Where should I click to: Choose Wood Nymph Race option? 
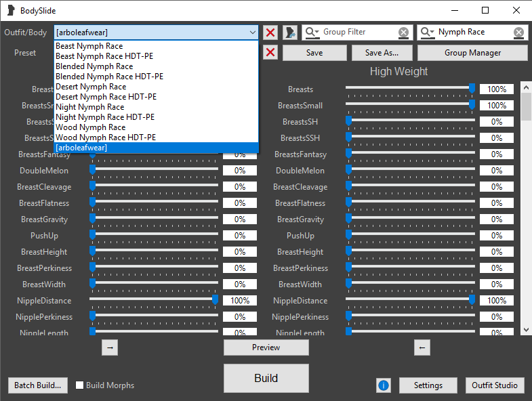pos(156,127)
